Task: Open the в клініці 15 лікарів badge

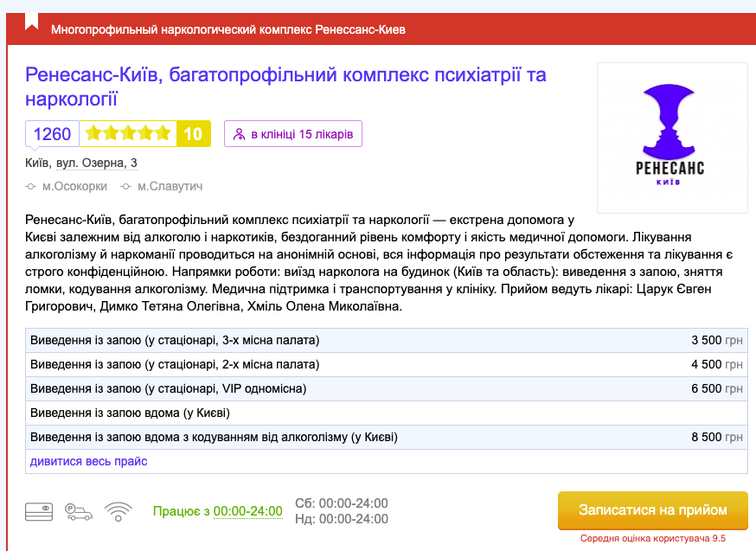Action: (293, 134)
